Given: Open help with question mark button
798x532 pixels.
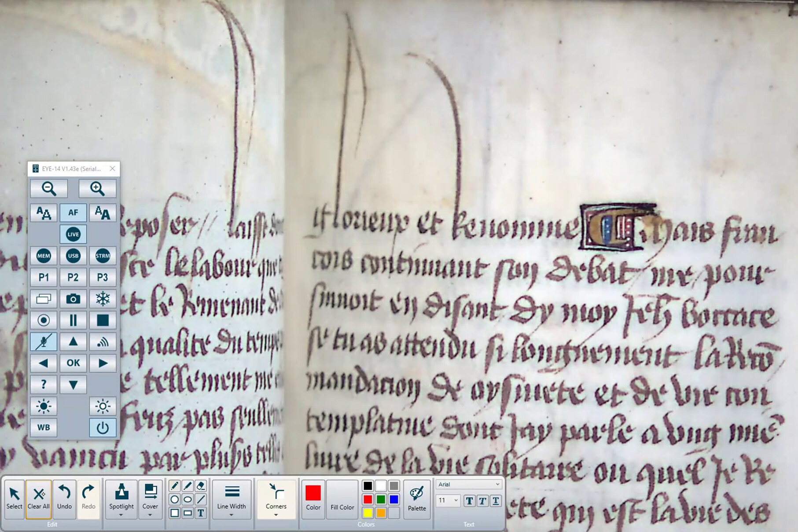Looking at the screenshot, I should point(44,385).
